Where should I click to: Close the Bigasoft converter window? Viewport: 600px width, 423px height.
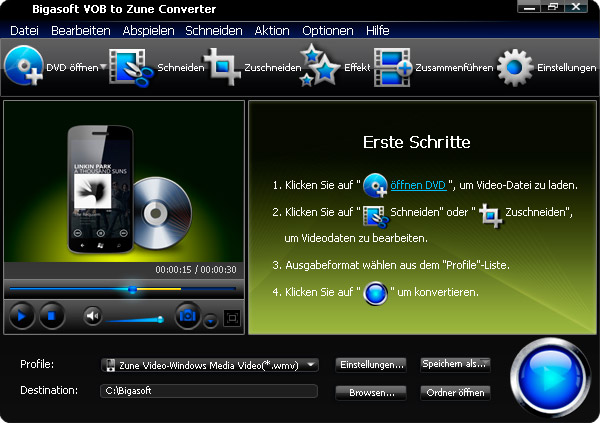576,7
